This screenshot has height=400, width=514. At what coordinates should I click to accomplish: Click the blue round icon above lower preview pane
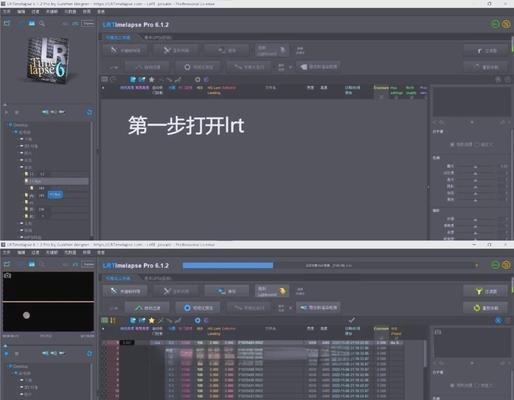click(x=498, y=320)
